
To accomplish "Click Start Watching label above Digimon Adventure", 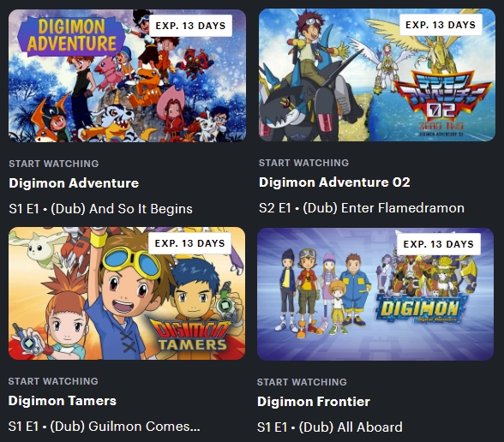I will point(54,164).
